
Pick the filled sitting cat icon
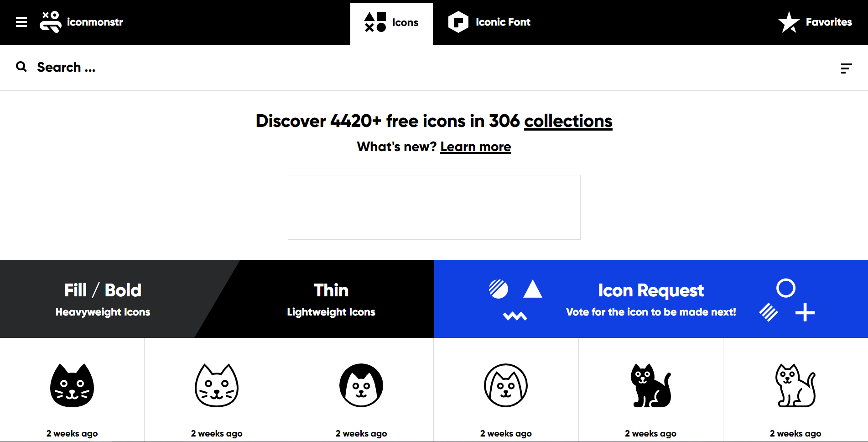[x=651, y=385]
